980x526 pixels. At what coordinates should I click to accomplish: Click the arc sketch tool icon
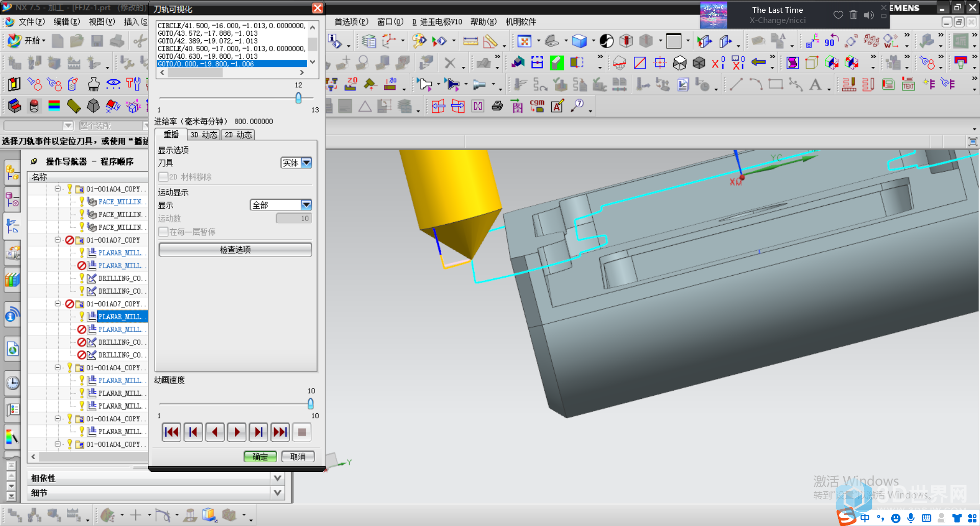pyautogui.click(x=756, y=84)
